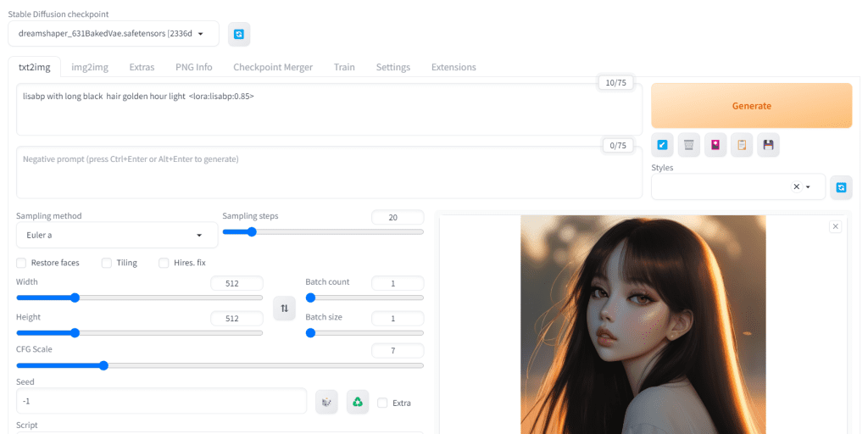Click the pink style card icon
The image size is (868, 434).
coord(715,145)
